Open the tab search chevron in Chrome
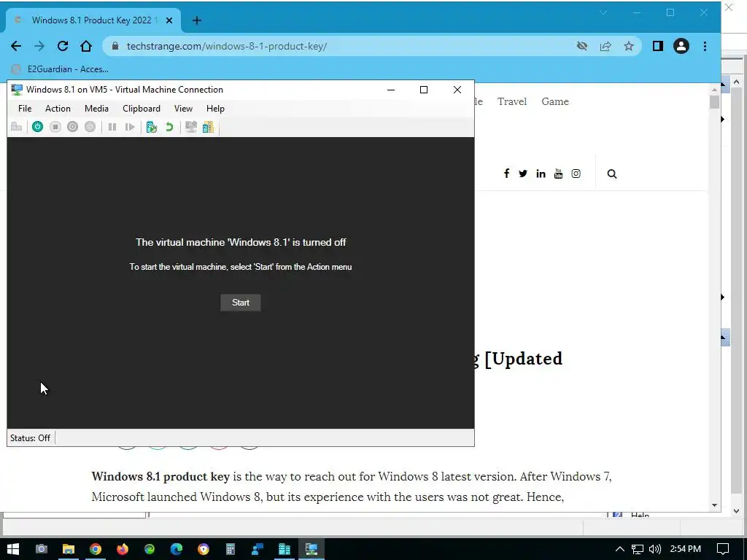747x560 pixels. tap(603, 13)
